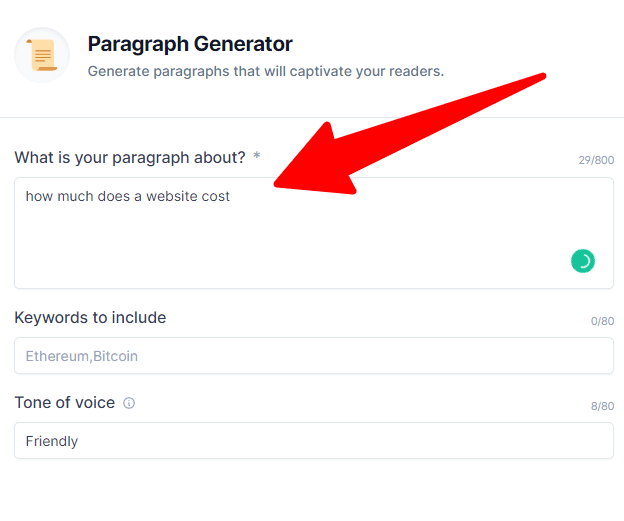
Task: Click the 8/80 tone character counter
Action: coord(602,406)
